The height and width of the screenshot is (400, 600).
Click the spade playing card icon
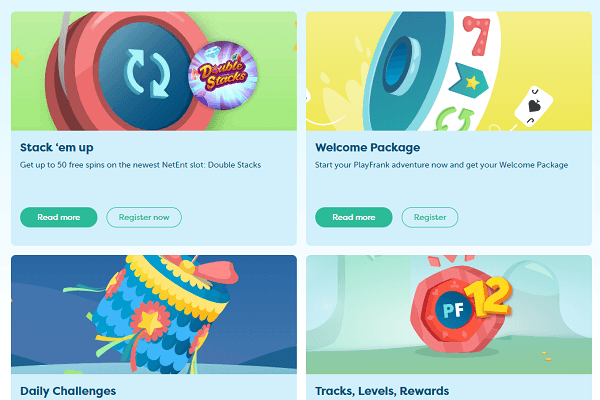click(x=533, y=106)
